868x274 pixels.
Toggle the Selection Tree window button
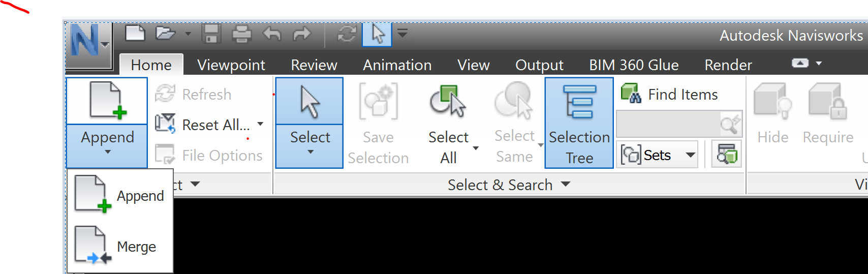click(579, 123)
